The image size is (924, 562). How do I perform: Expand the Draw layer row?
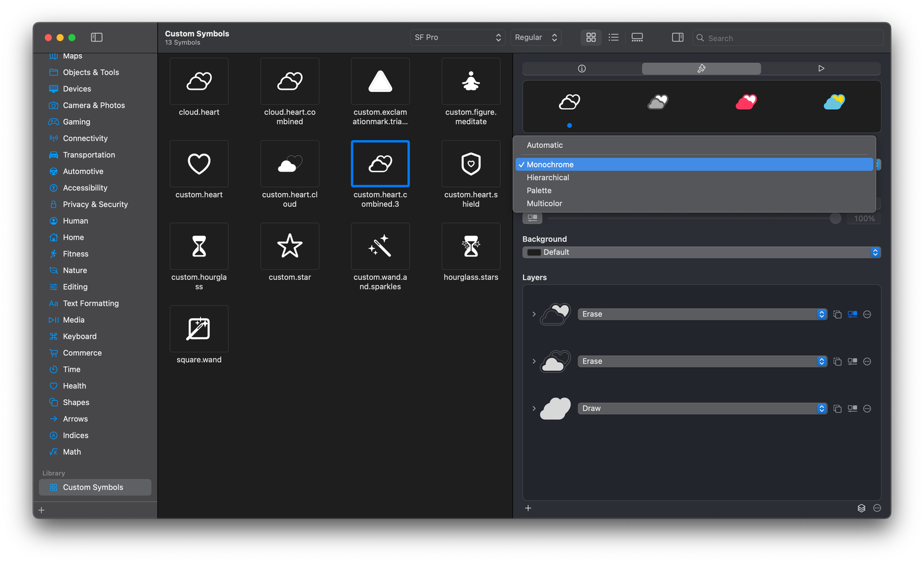533,408
